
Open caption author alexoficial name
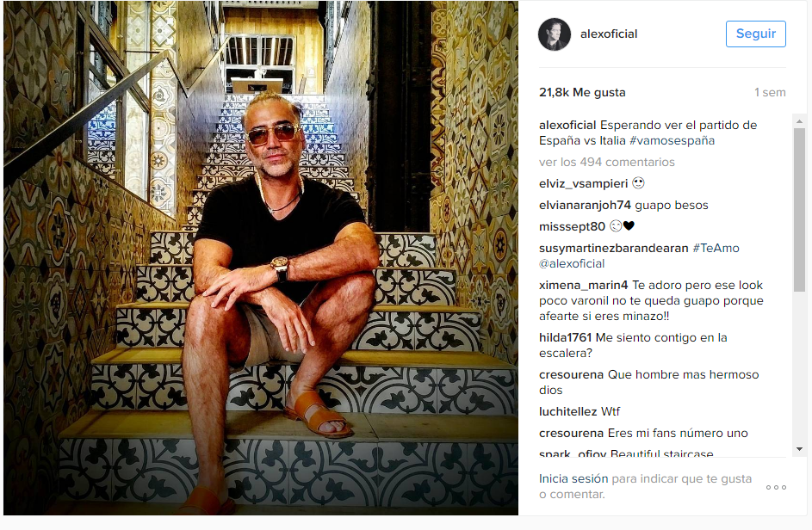[567, 126]
